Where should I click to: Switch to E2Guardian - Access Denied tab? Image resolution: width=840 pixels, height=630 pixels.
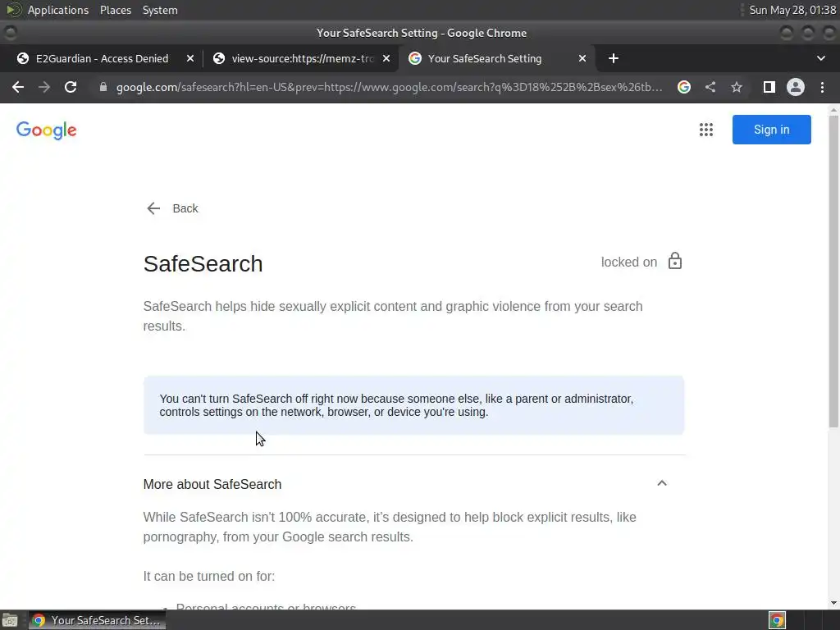[102, 58]
